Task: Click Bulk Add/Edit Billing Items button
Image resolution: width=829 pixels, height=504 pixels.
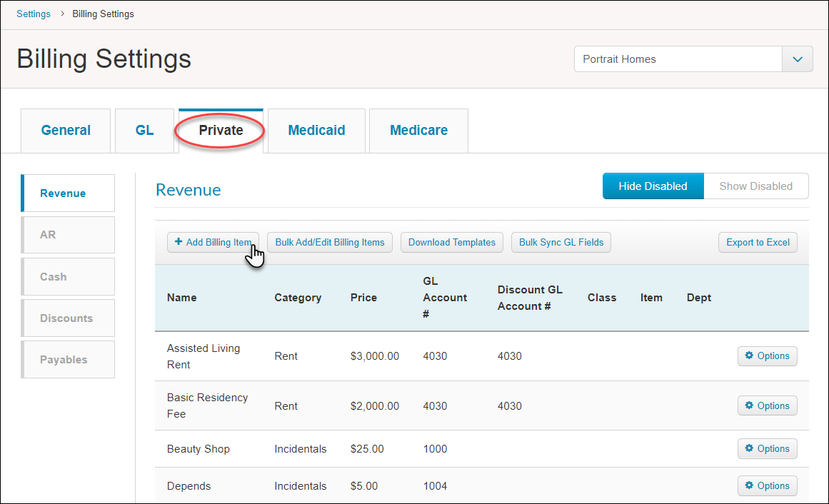Action: pyautogui.click(x=330, y=243)
